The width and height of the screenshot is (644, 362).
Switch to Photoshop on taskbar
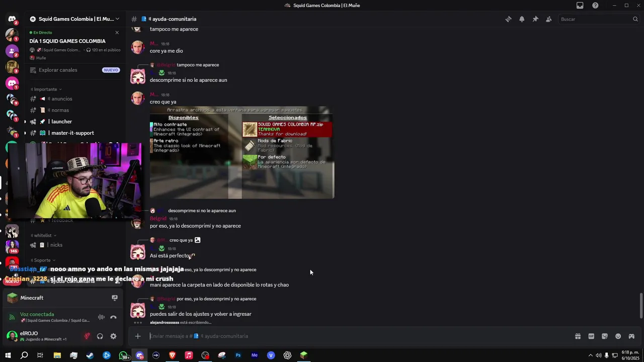(x=238, y=355)
